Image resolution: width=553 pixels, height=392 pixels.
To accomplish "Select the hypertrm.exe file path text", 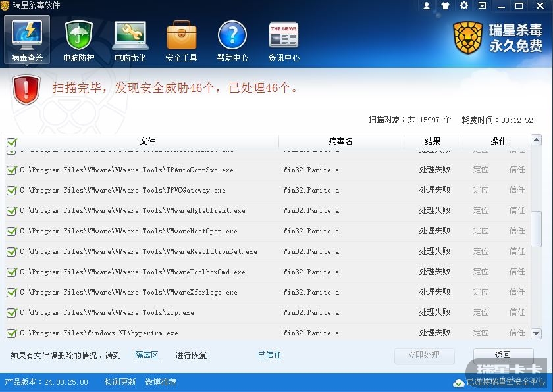I will (99, 333).
